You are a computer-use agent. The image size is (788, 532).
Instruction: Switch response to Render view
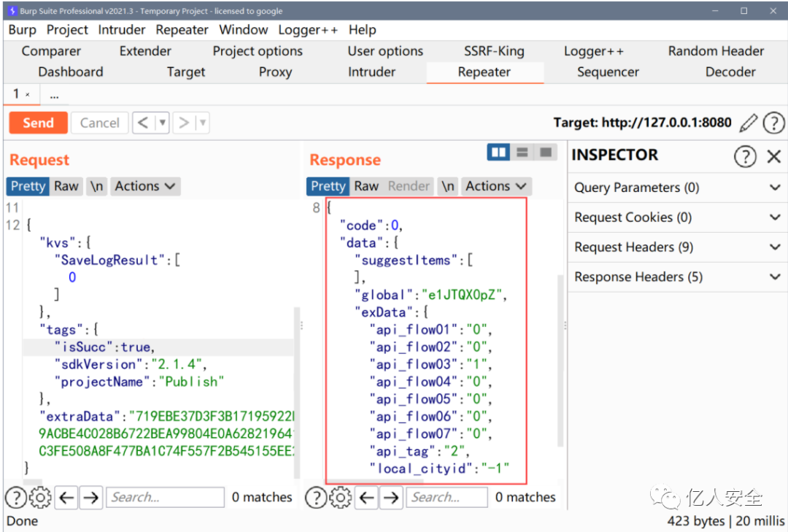(x=409, y=186)
